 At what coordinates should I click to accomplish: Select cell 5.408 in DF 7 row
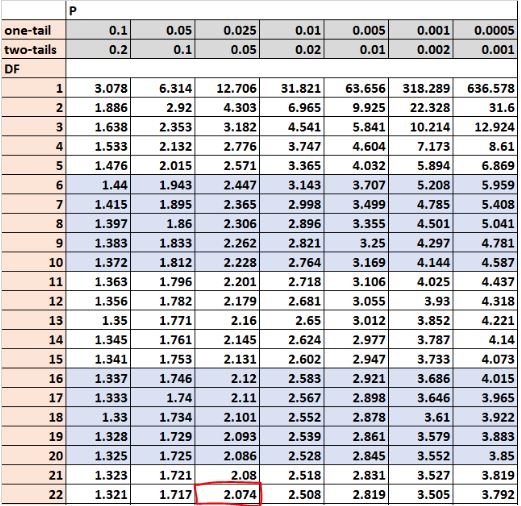tap(485, 204)
